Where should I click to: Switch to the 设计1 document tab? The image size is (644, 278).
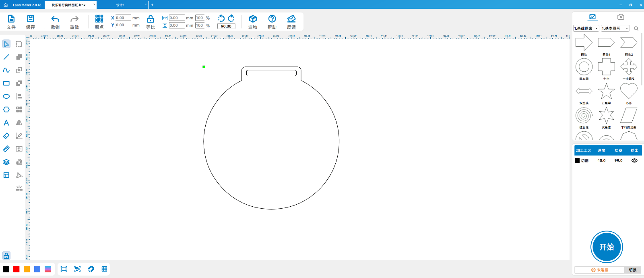120,5
